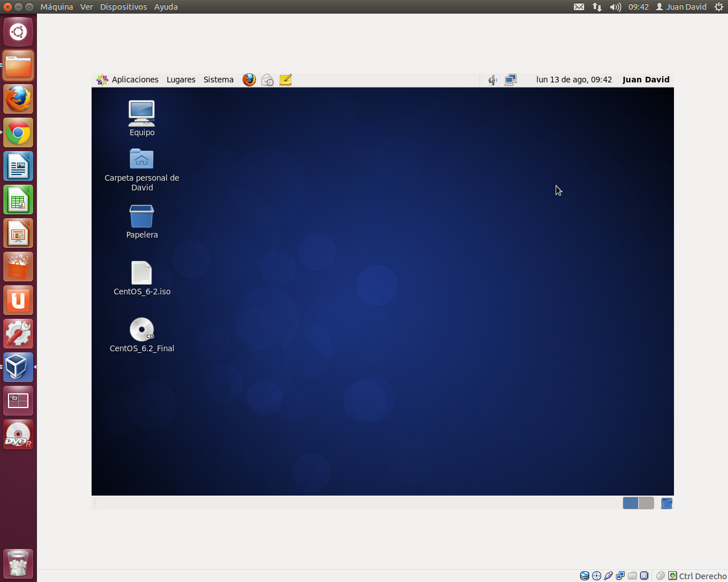This screenshot has width=728, height=582.
Task: Click the hard disk status icon in VirtualBox
Action: [584, 575]
